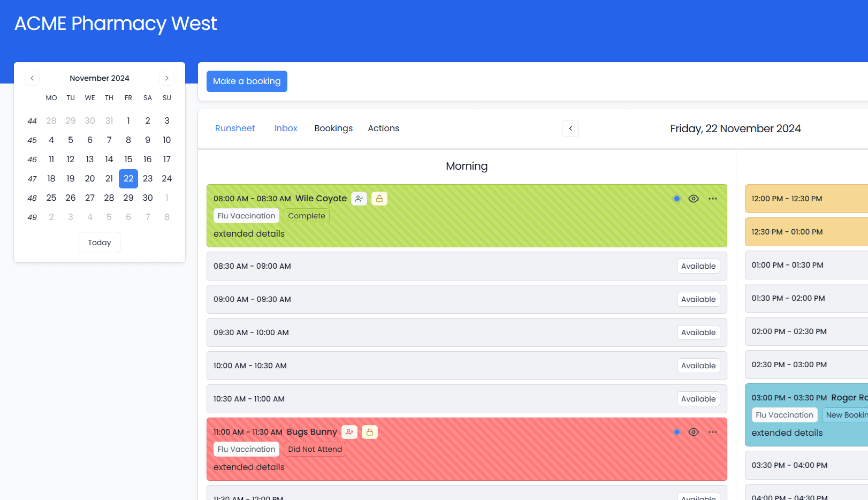Go to the previous month in the calendar
Screen dimensions: 868x500
coord(32,78)
